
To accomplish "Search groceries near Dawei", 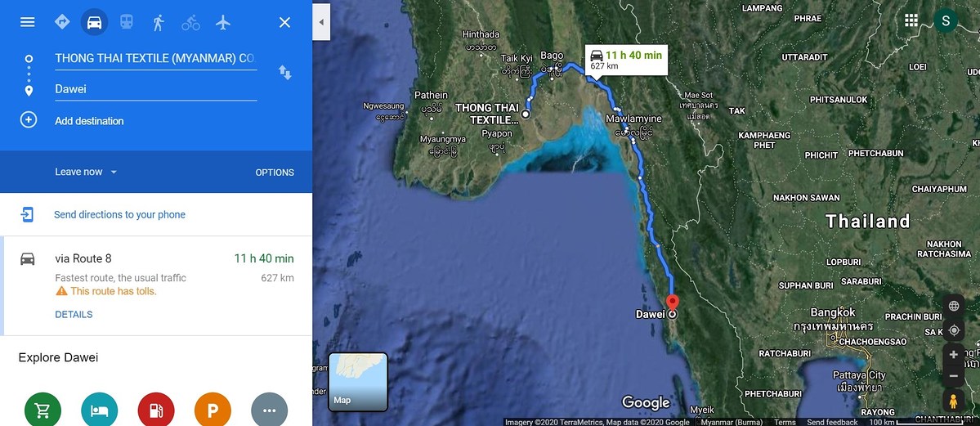I will click(x=43, y=410).
